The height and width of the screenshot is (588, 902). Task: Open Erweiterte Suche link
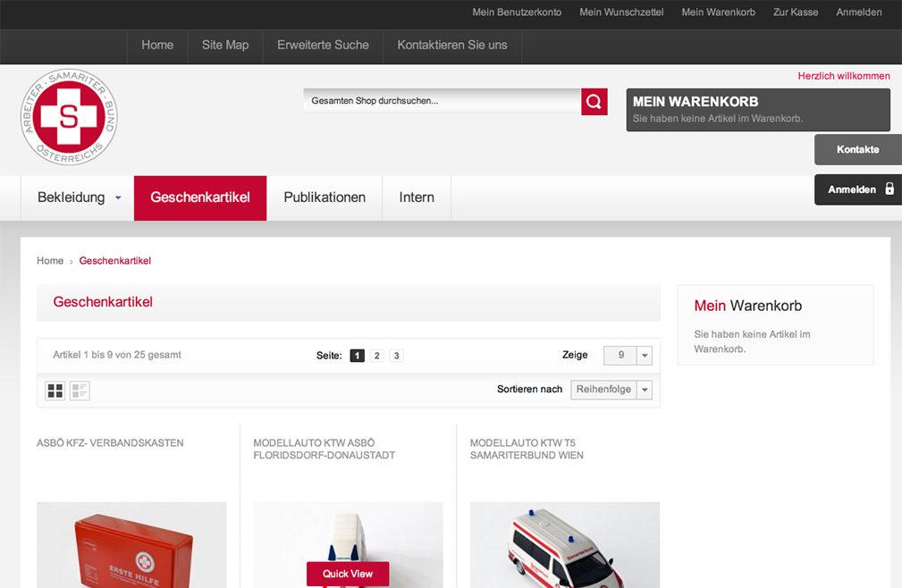click(x=323, y=45)
